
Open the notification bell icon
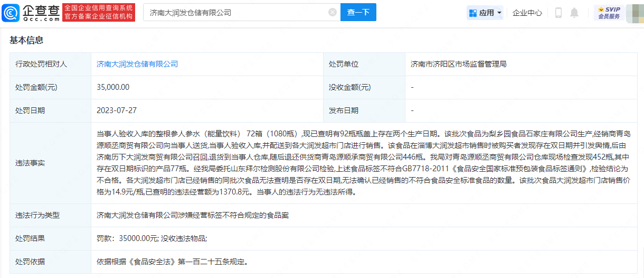[574, 13]
